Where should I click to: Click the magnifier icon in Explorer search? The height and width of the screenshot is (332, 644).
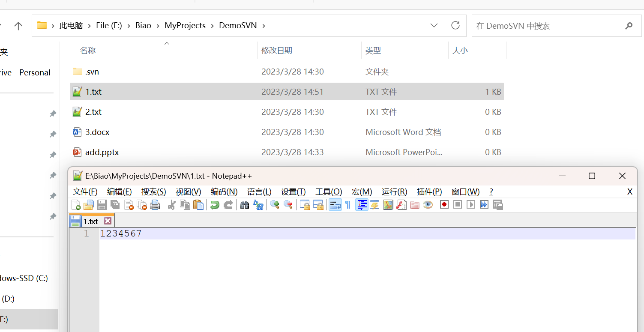[x=629, y=26]
